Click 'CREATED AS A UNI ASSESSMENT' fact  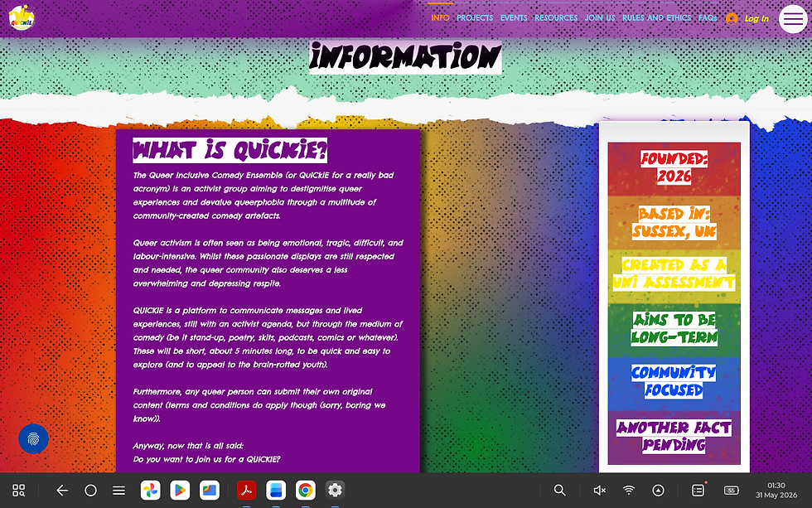(x=674, y=273)
